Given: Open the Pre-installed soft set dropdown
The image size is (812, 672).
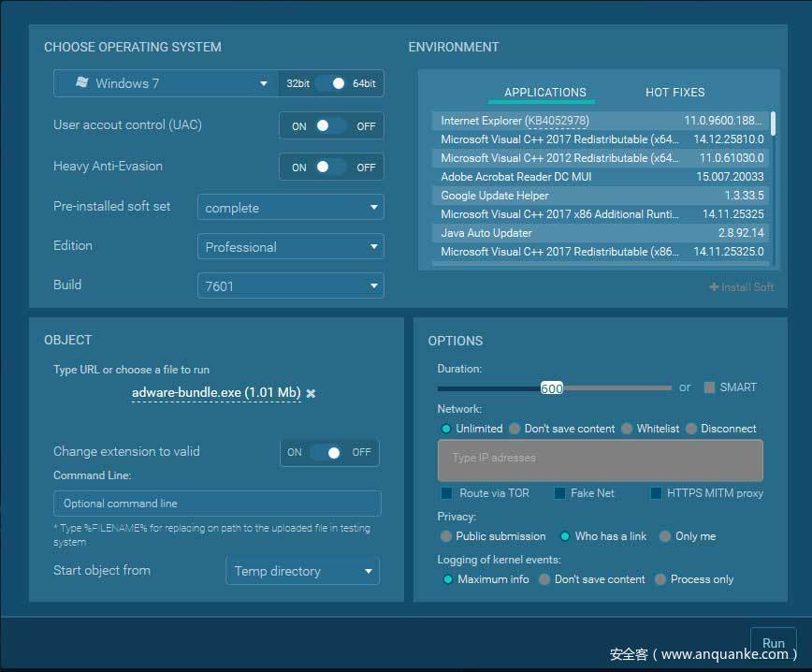Looking at the screenshot, I should point(290,208).
